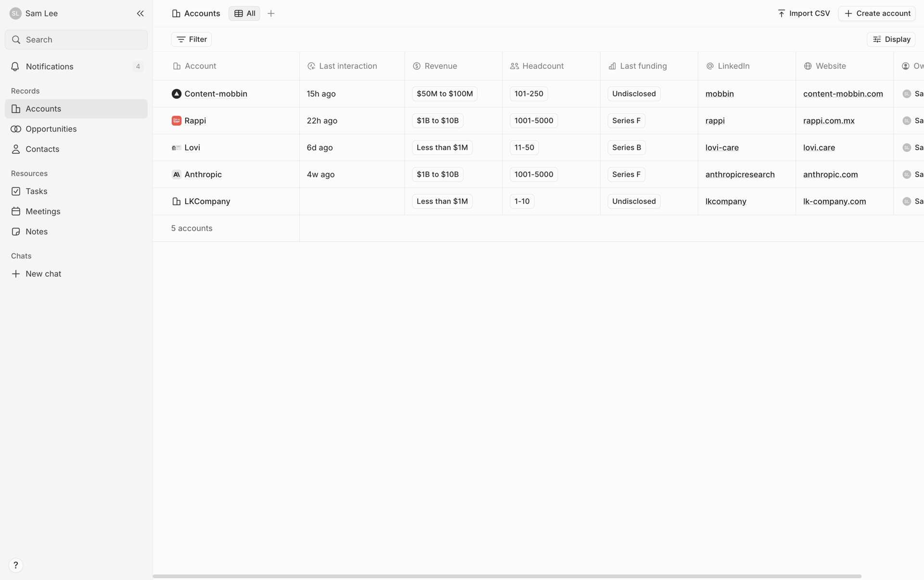Click the Notes icon in sidebar
Screen dimensions: 924x580
point(16,232)
